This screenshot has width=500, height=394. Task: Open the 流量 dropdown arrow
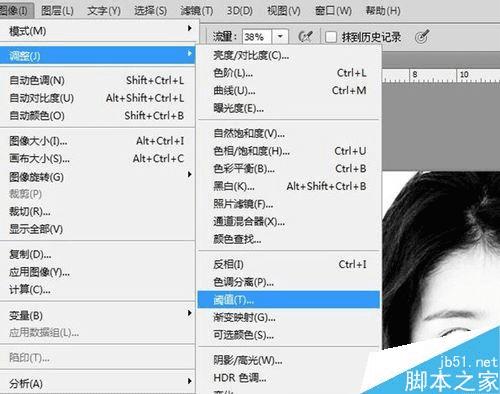(280, 37)
